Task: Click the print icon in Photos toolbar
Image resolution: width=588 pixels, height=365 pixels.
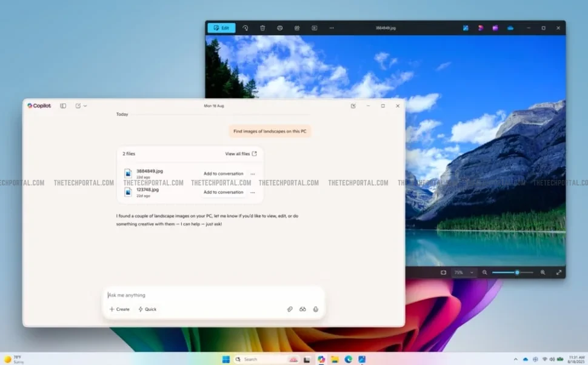Action: [x=279, y=28]
